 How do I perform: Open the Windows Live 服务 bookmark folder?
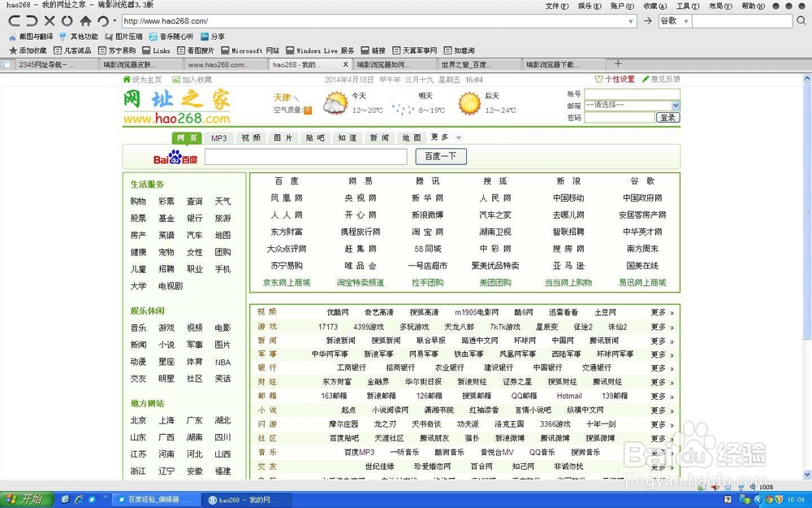320,50
